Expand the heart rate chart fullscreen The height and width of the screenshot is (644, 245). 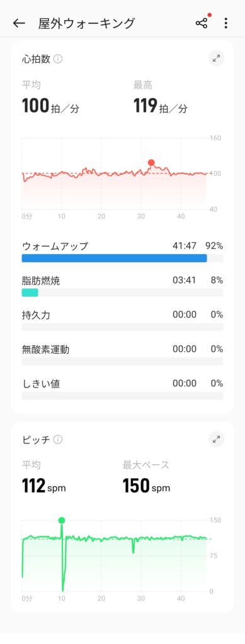click(x=216, y=59)
